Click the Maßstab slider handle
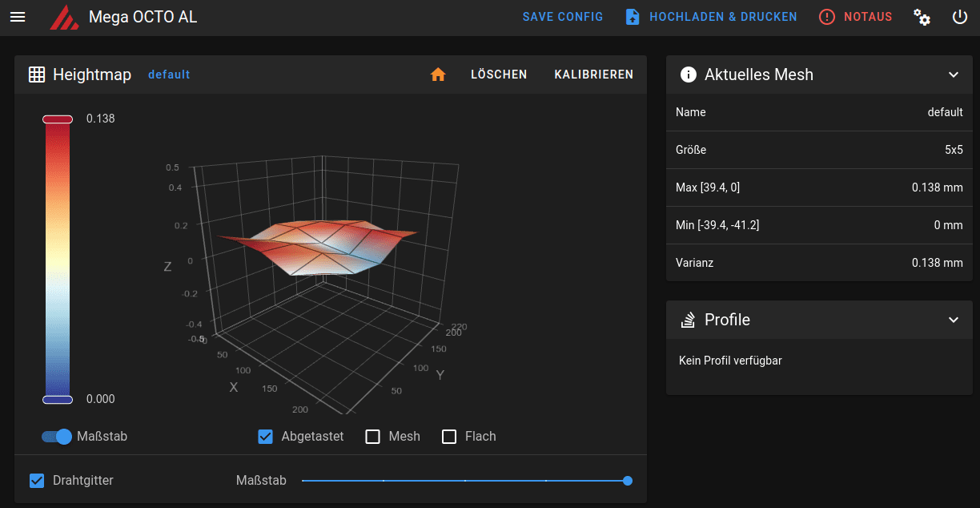Screen dimensions: 980x508 (628, 481)
